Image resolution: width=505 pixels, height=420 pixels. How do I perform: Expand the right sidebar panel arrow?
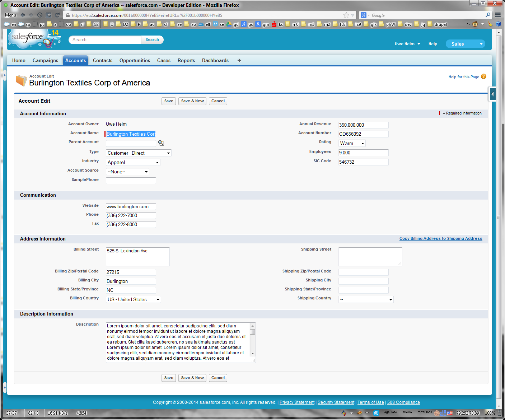click(492, 94)
